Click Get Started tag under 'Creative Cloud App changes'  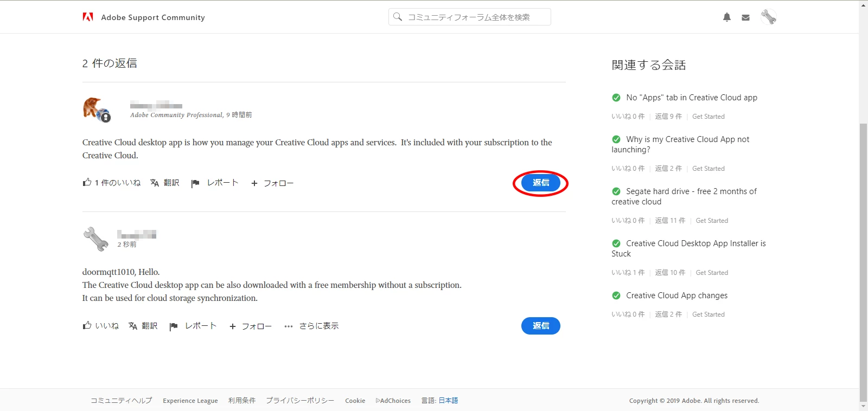pyautogui.click(x=709, y=314)
